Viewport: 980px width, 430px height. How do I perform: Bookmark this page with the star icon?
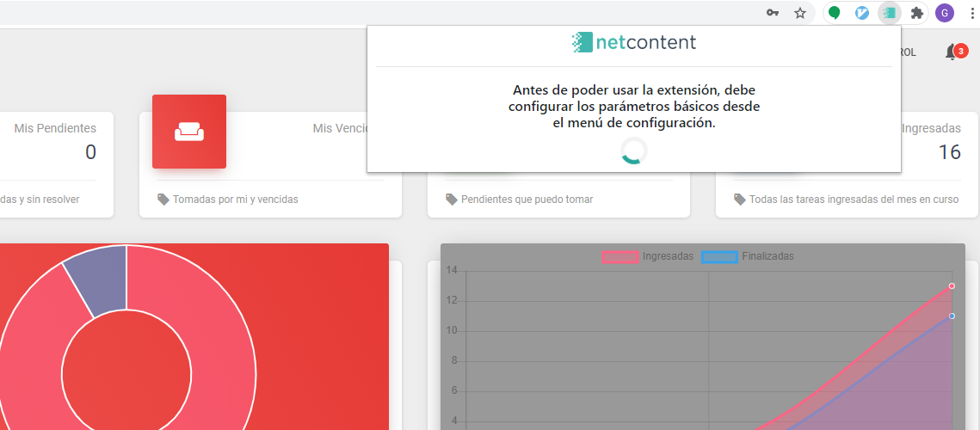(800, 13)
